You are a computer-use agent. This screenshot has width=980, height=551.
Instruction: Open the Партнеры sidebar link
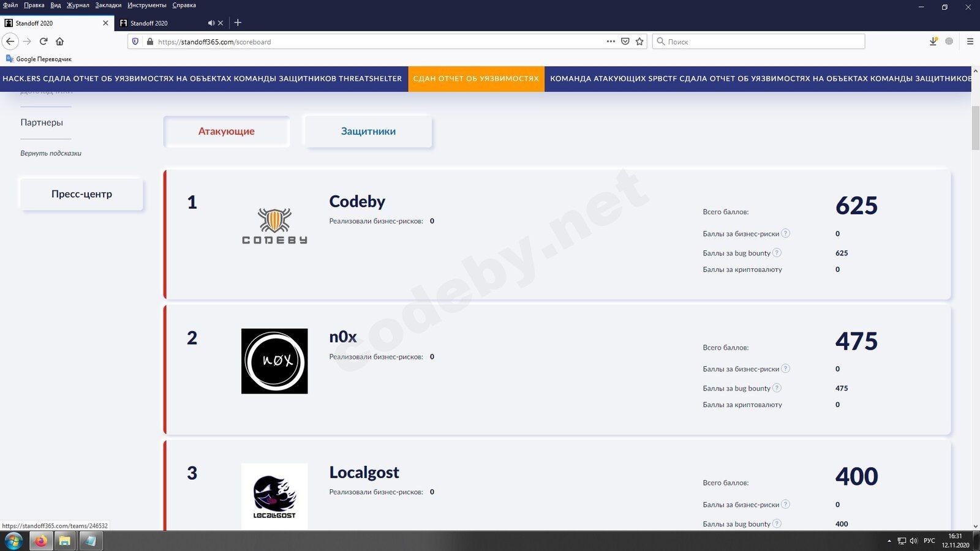[42, 122]
